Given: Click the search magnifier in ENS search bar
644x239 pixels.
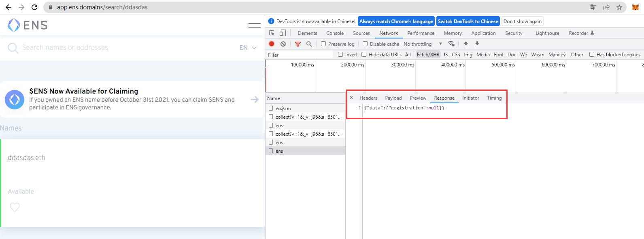Looking at the screenshot, I should tap(13, 48).
